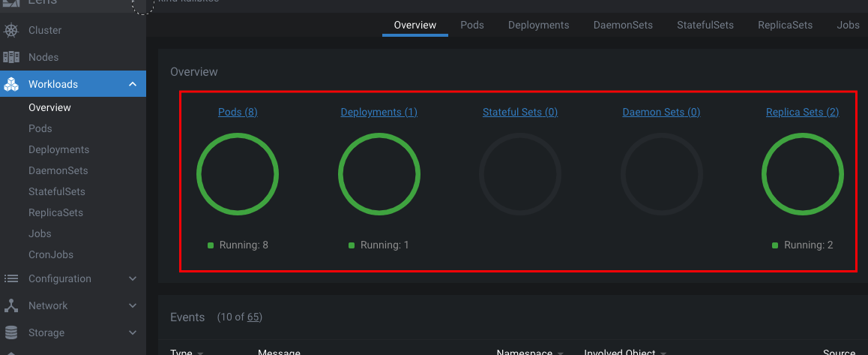The width and height of the screenshot is (868, 355).
Task: Open the Deployments (1) link
Action: coord(379,112)
